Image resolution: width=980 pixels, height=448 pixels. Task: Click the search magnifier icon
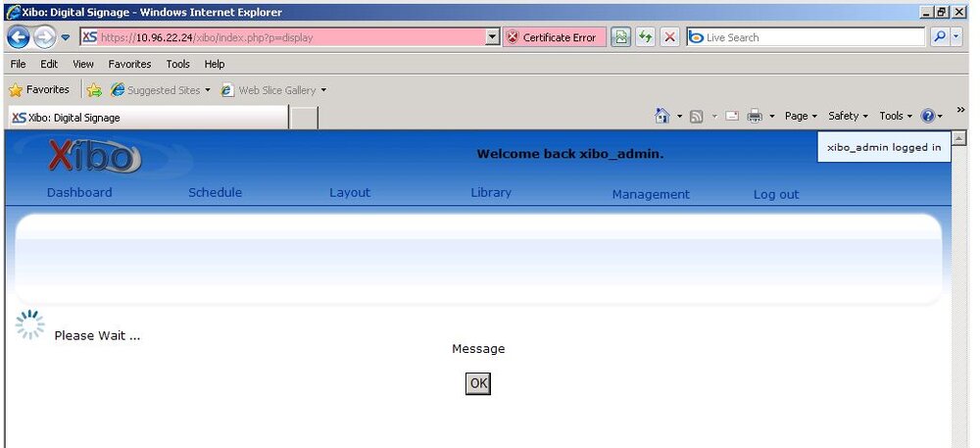(x=940, y=37)
